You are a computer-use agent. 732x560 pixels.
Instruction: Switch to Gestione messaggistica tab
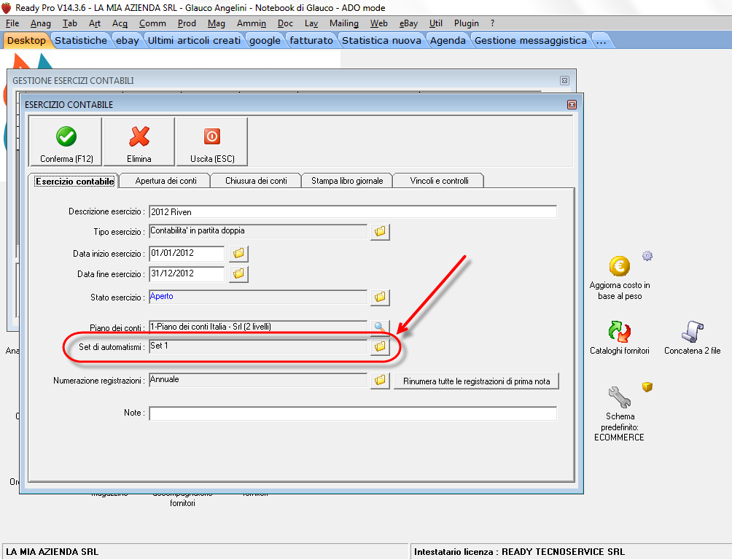[x=530, y=40]
